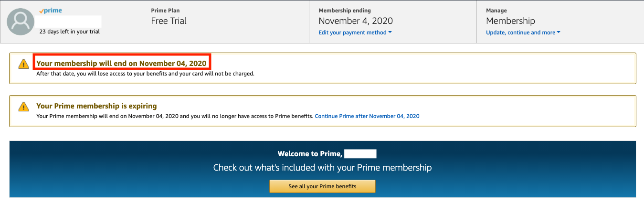
Task: Open the Update, continue and more dropdown
Action: [x=523, y=32]
